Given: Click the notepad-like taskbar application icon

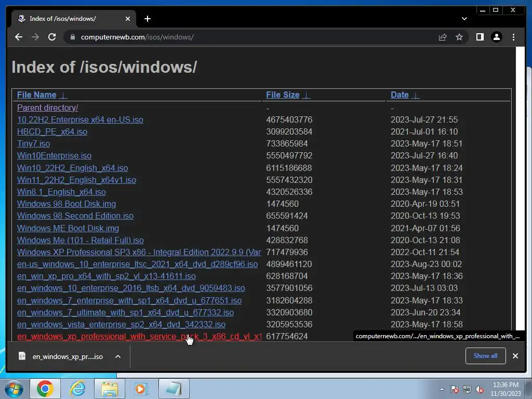Looking at the screenshot, I should [x=174, y=389].
